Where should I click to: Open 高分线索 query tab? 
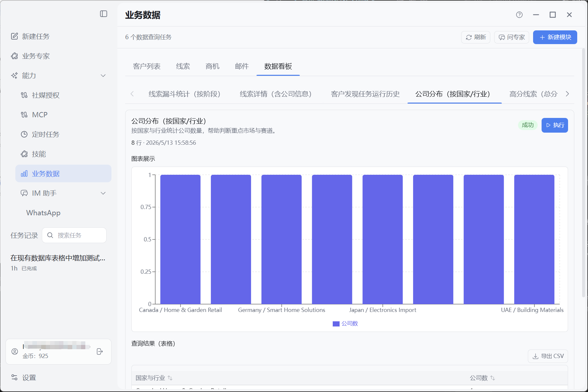point(533,94)
